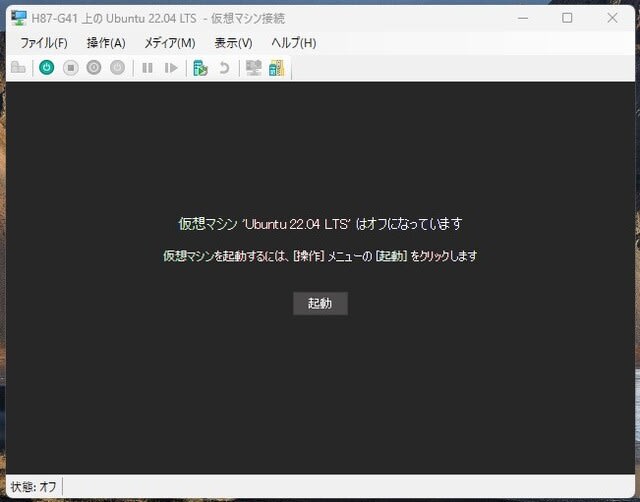Maximize the virtual machine connection window

tap(567, 18)
